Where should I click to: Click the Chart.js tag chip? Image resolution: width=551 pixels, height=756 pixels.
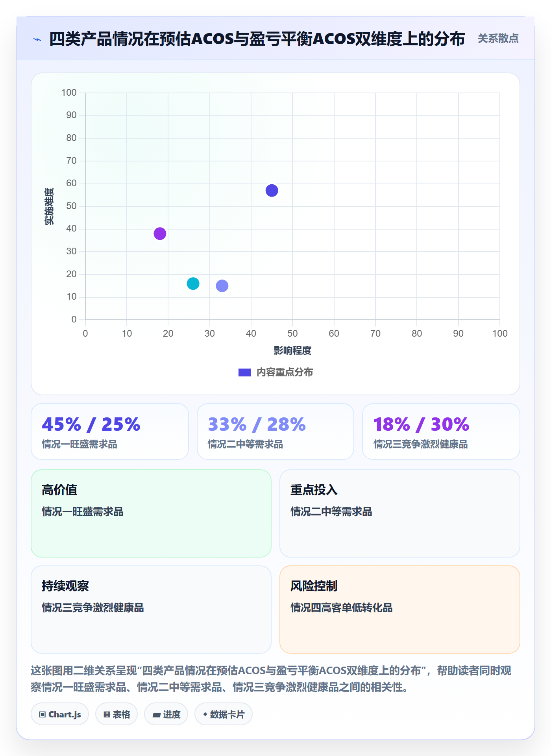[60, 714]
